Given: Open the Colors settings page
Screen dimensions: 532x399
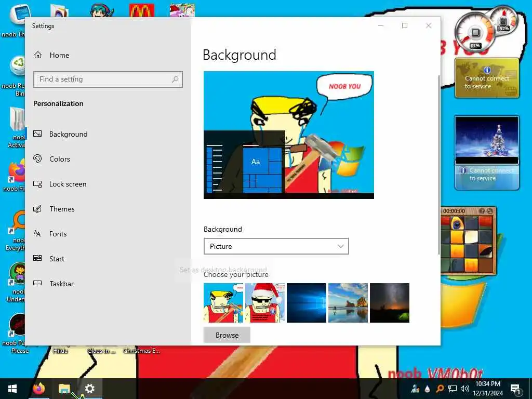Looking at the screenshot, I should tap(59, 159).
